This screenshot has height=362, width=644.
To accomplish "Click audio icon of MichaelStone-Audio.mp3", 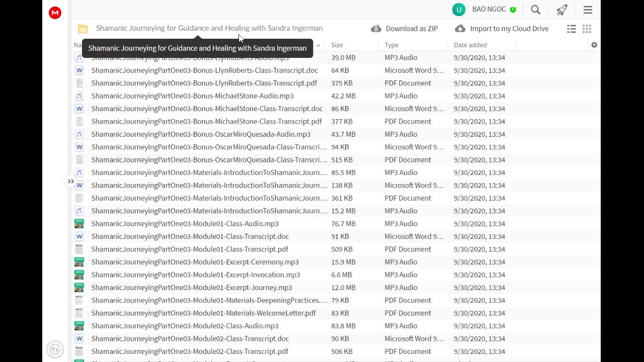I will coord(79,96).
